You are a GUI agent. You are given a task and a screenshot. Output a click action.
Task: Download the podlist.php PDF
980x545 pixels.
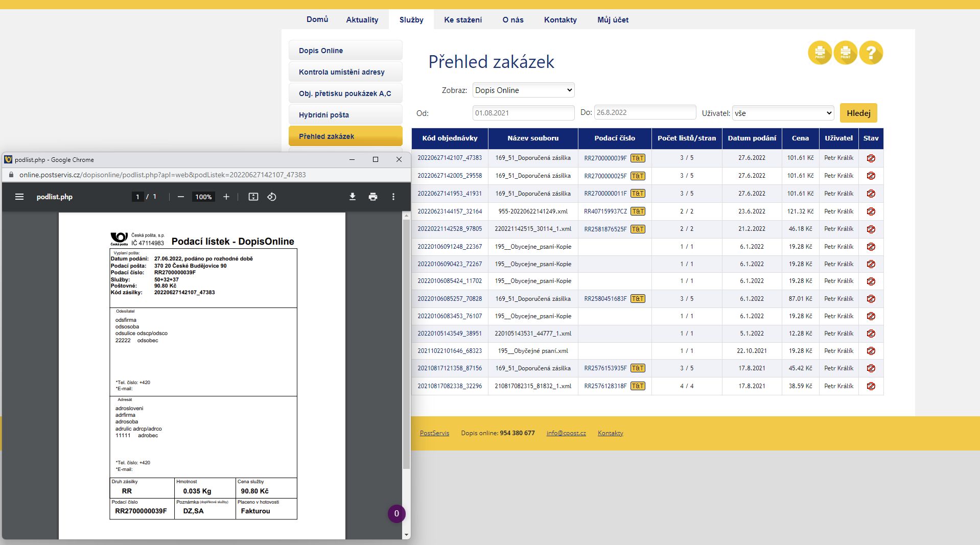tap(353, 197)
